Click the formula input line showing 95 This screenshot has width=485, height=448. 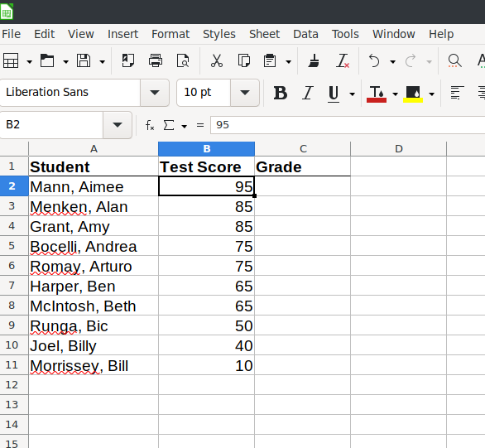coord(348,125)
